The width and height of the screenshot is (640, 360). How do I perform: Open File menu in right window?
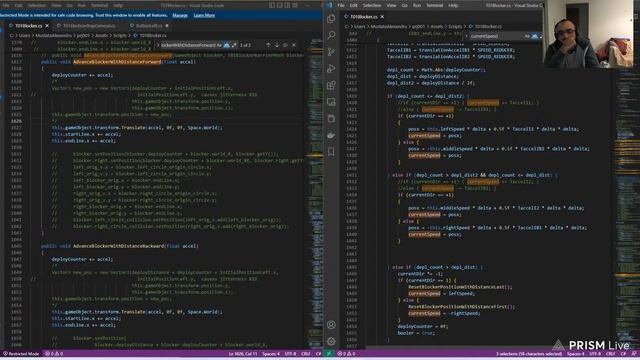tap(341, 5)
